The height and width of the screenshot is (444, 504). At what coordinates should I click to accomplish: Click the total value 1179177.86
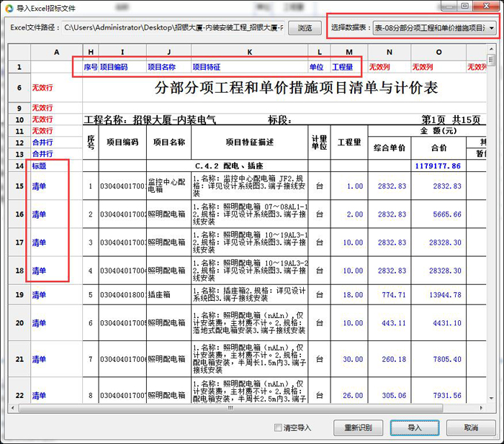[x=438, y=166]
